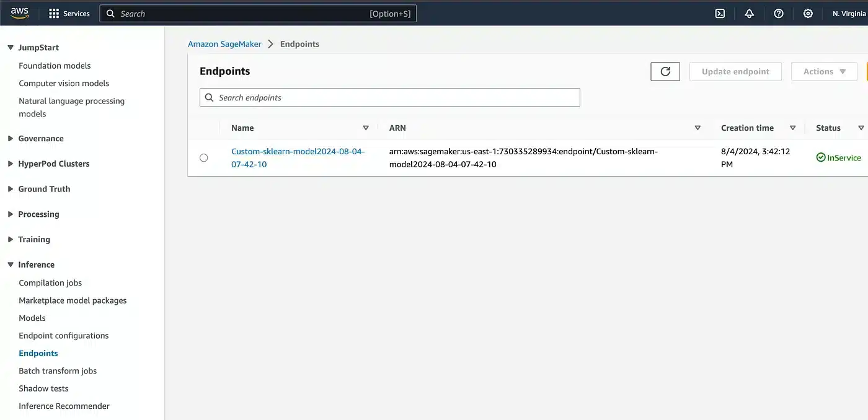Open Batch transform jobs
868x420 pixels.
point(58,371)
